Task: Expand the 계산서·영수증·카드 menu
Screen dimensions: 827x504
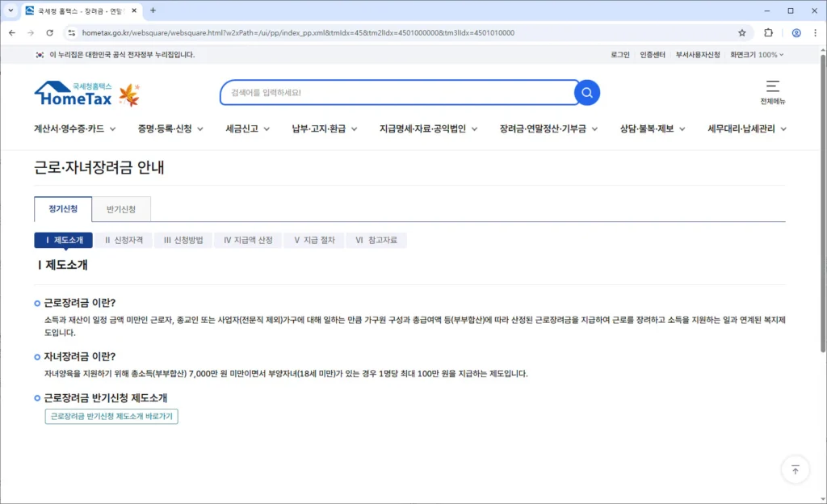Action: pyautogui.click(x=74, y=128)
